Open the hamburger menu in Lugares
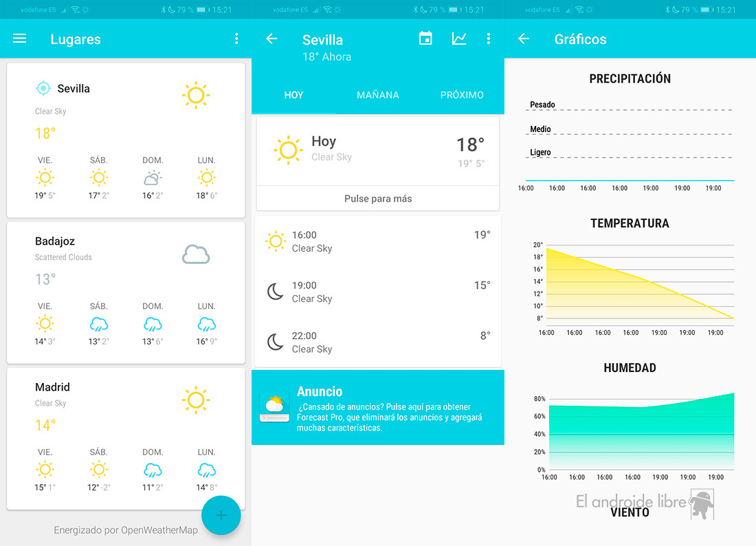The image size is (756, 546). coord(20,39)
